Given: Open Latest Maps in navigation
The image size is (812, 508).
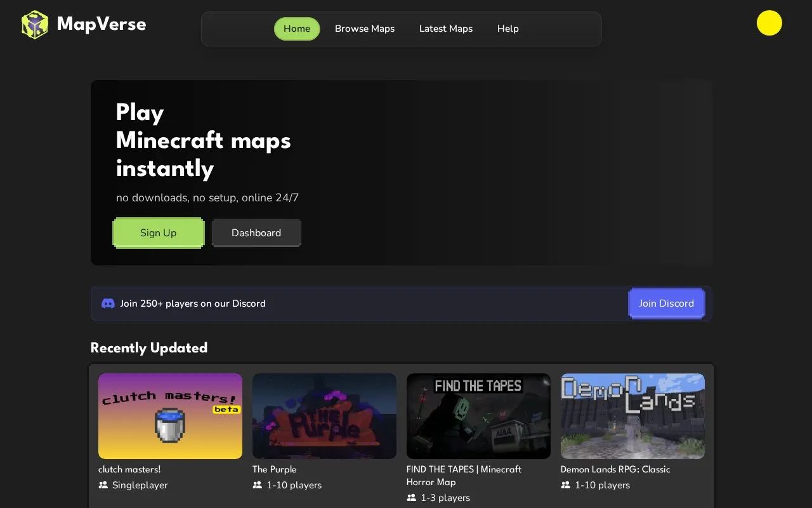Looking at the screenshot, I should pos(446,29).
